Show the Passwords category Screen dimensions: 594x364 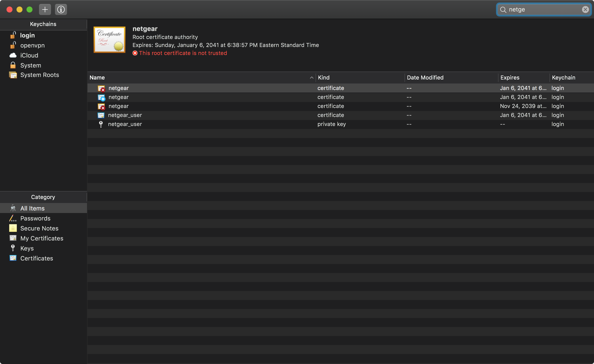point(35,218)
